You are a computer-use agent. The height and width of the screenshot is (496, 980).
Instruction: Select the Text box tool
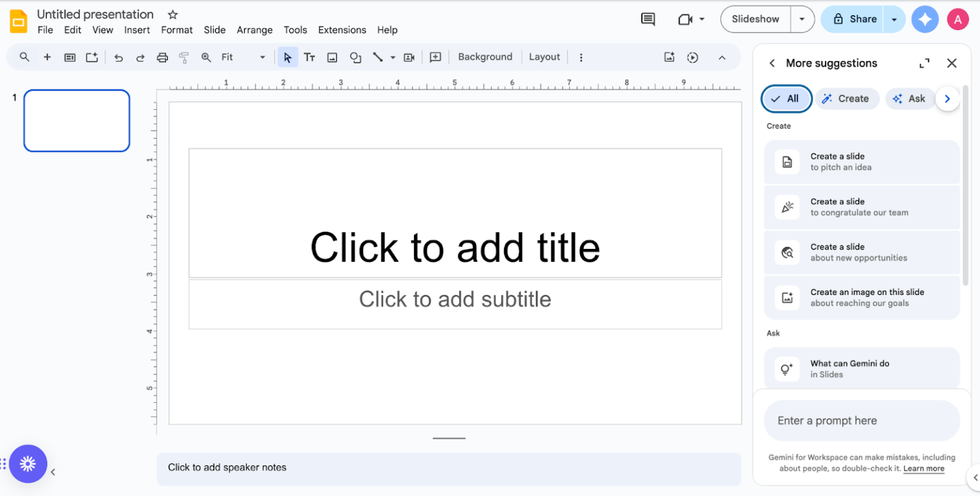tap(309, 57)
